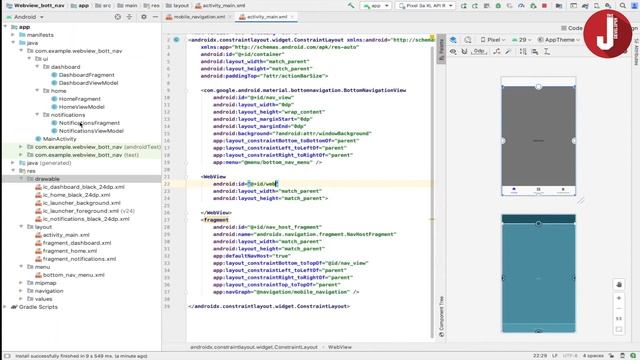Click the zoom to fit screen button
Viewport: 640px width, 360px height.
coord(619,329)
